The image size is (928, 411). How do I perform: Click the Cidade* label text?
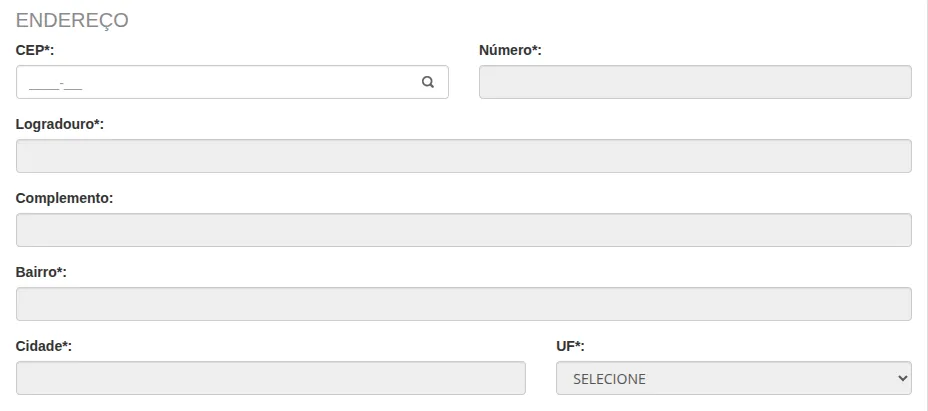pos(44,346)
